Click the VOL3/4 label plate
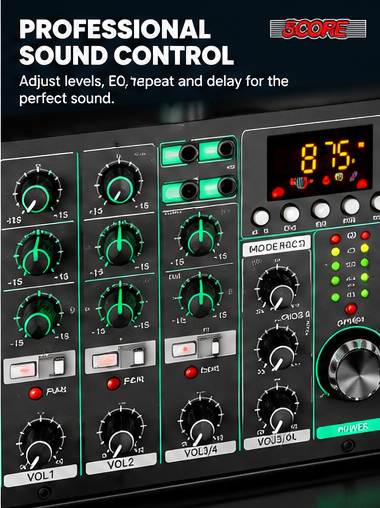The height and width of the screenshot is (508, 380). click(x=201, y=451)
